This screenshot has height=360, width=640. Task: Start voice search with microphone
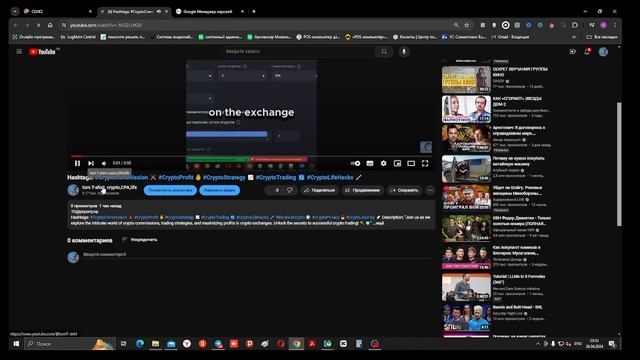[404, 51]
